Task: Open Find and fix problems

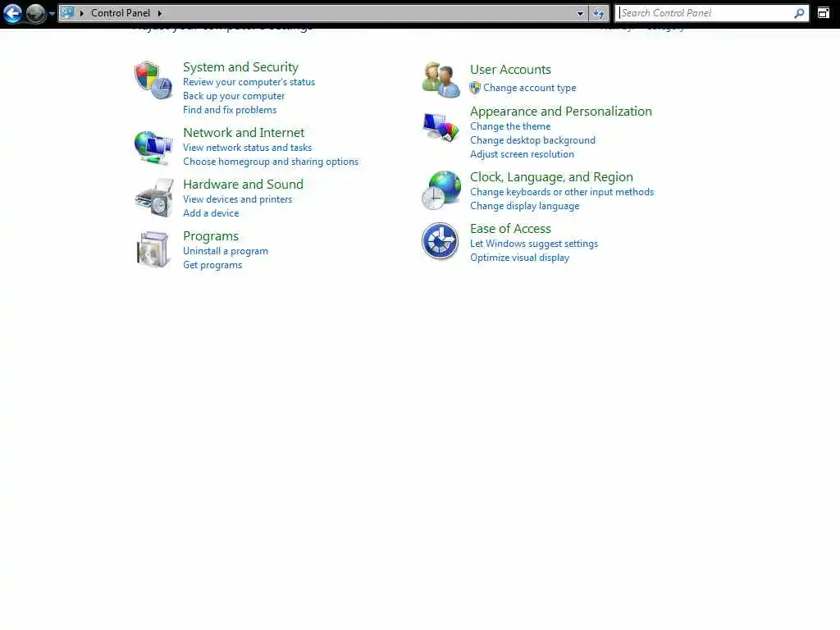Action: click(x=230, y=110)
